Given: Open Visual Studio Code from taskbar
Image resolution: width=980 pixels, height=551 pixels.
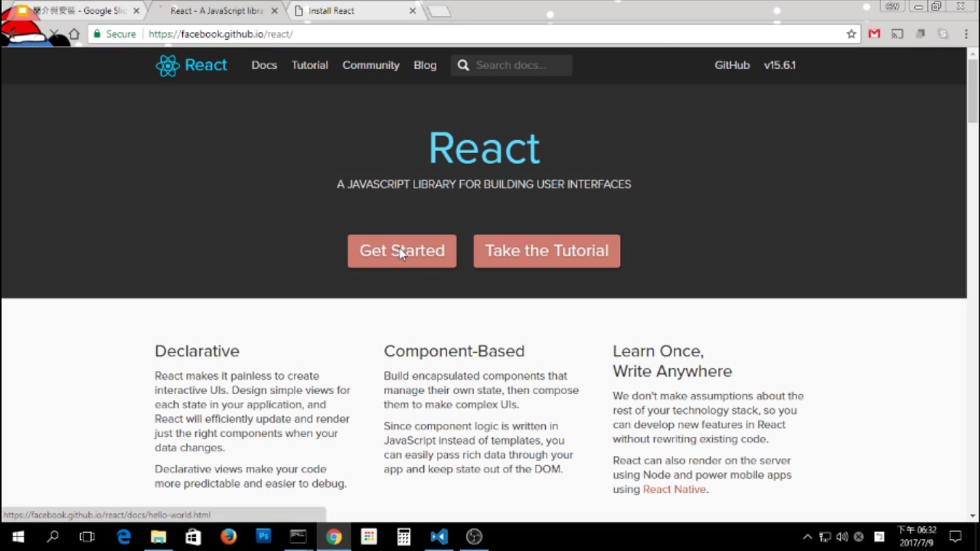Looking at the screenshot, I should pos(439,537).
